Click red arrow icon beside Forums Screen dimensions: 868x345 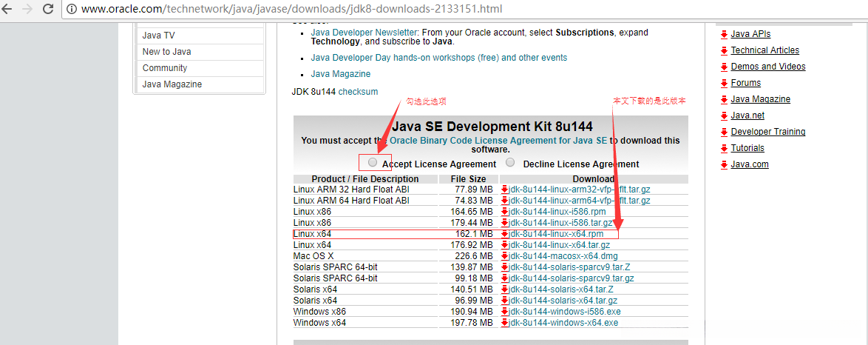(724, 84)
